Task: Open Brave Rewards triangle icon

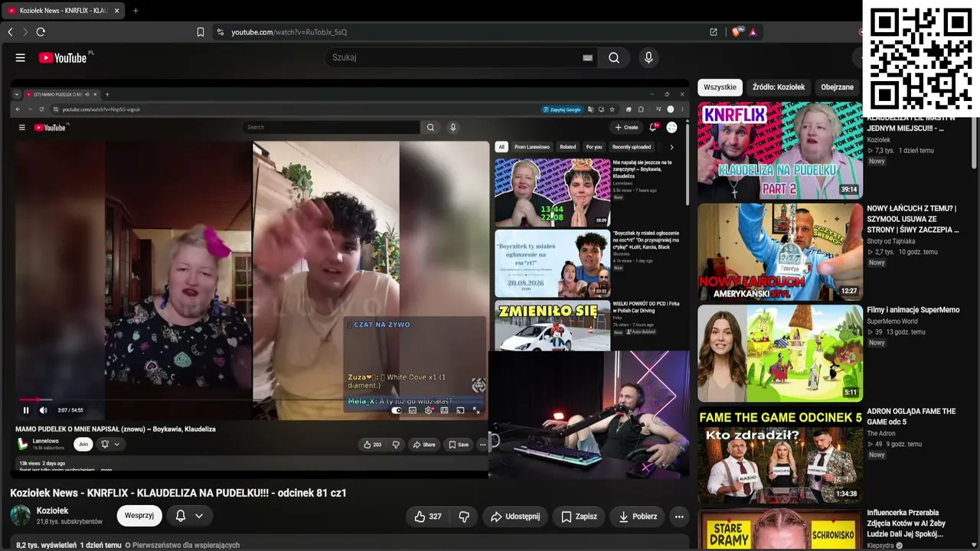Action: coord(753,32)
